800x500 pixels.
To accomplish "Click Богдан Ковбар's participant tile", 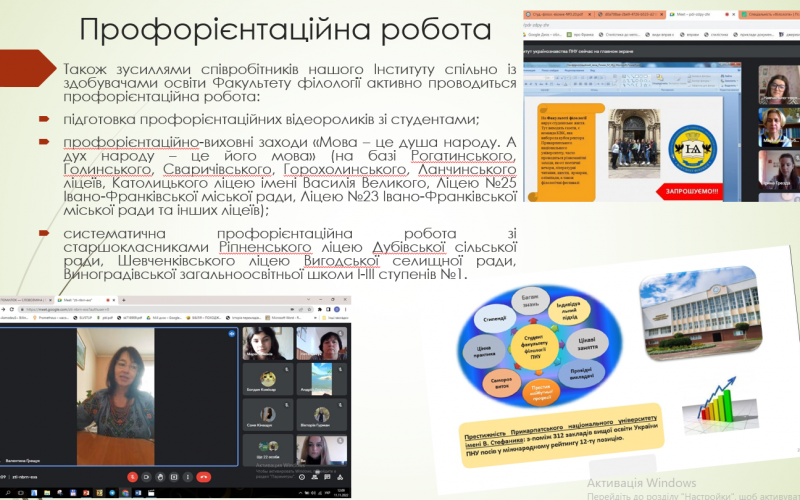I will (x=268, y=380).
